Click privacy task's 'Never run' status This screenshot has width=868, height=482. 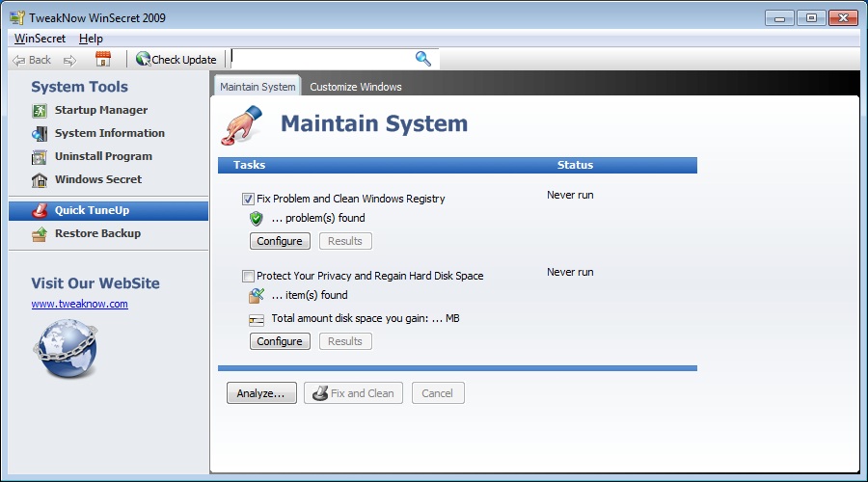[570, 272]
